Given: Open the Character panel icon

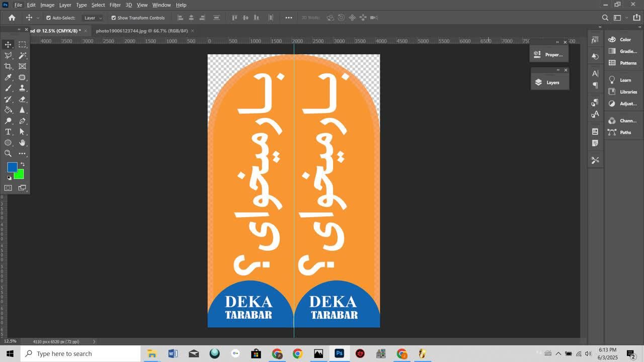Looking at the screenshot, I should [x=595, y=73].
